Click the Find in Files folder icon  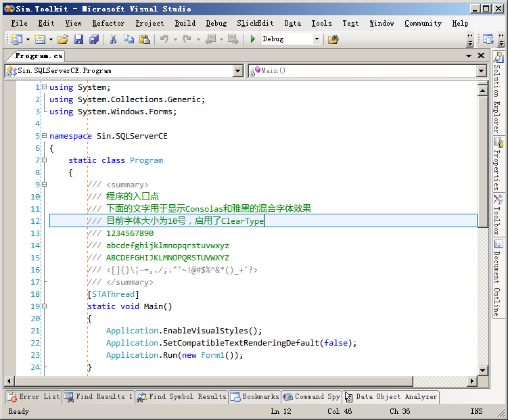(x=333, y=39)
